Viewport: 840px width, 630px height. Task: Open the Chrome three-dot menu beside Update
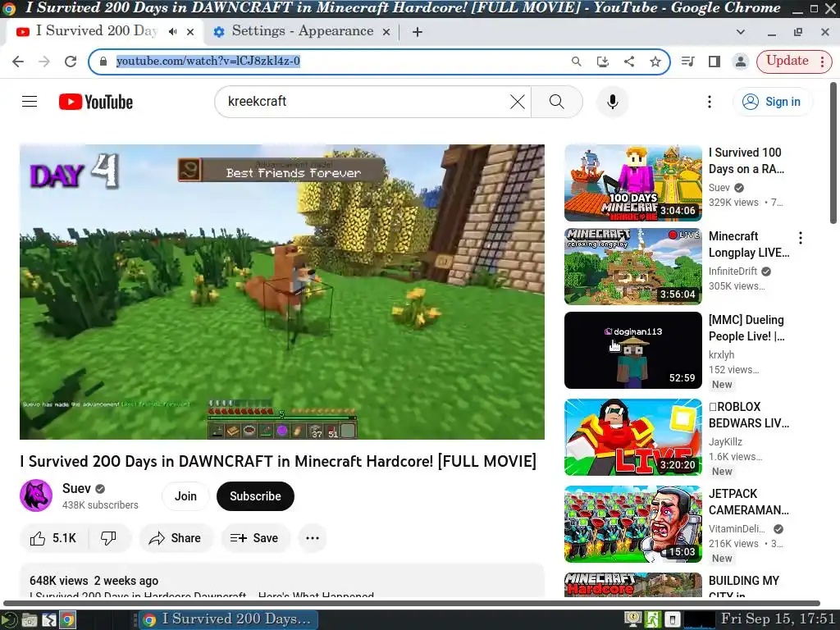click(822, 62)
